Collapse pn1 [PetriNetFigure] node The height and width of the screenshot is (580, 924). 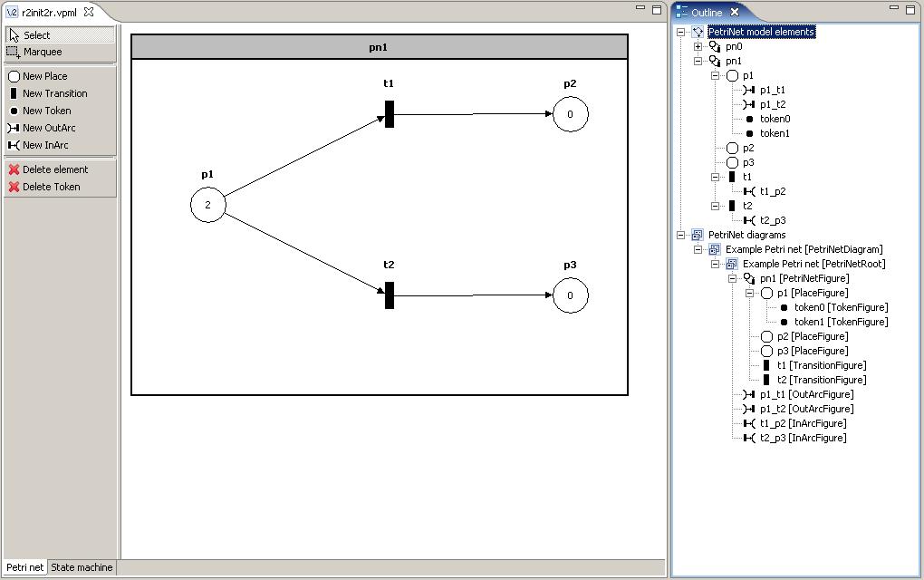(732, 278)
